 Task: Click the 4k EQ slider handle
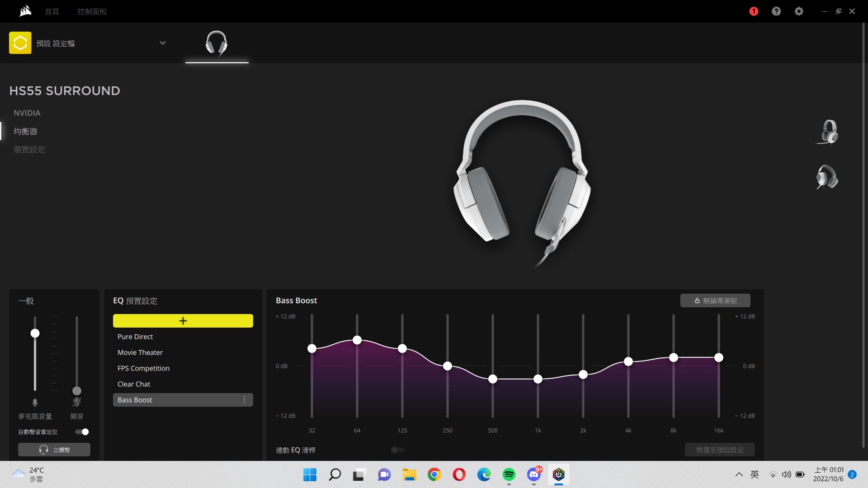(628, 361)
